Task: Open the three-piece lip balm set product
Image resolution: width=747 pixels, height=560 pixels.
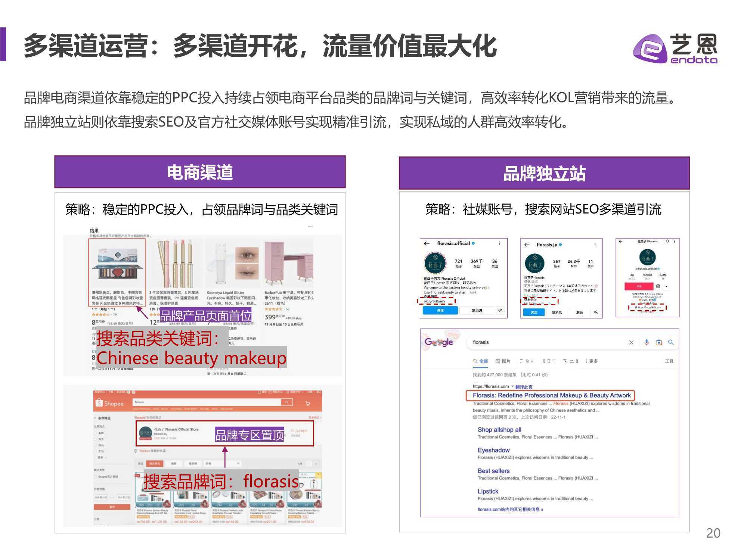Action: click(x=175, y=264)
